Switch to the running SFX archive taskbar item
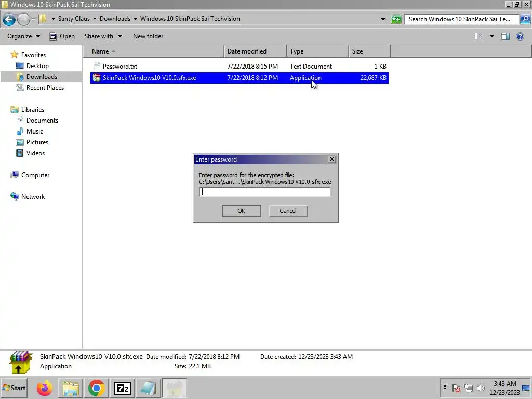532x399 pixels. (x=174, y=388)
